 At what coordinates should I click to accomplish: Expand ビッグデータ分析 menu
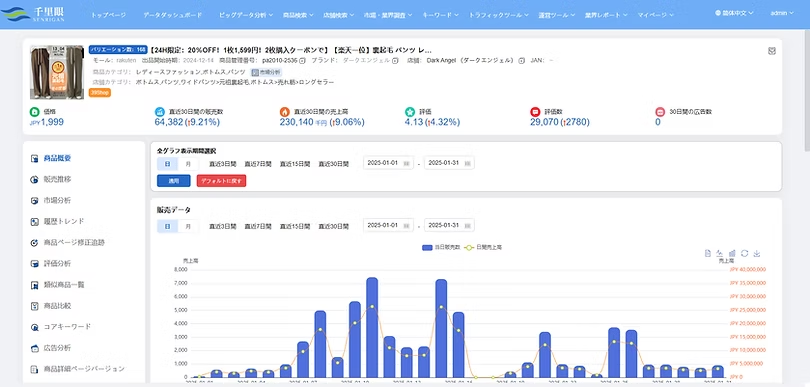pyautogui.click(x=245, y=15)
